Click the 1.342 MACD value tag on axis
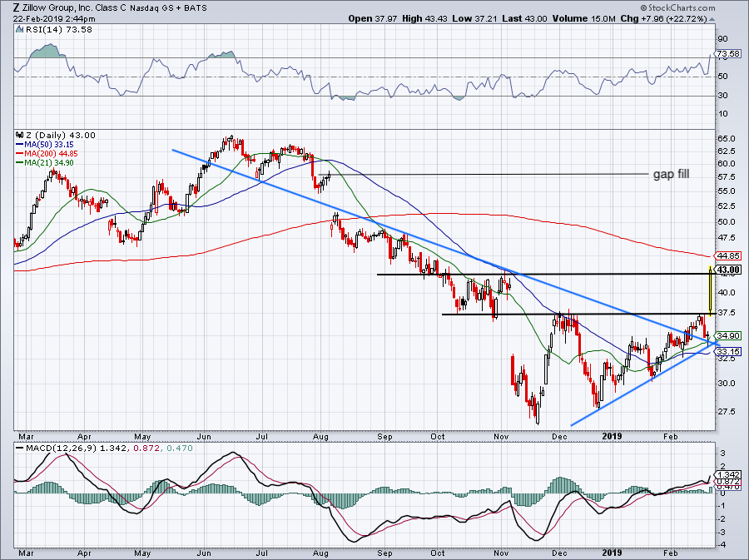The height and width of the screenshot is (560, 749). (728, 474)
